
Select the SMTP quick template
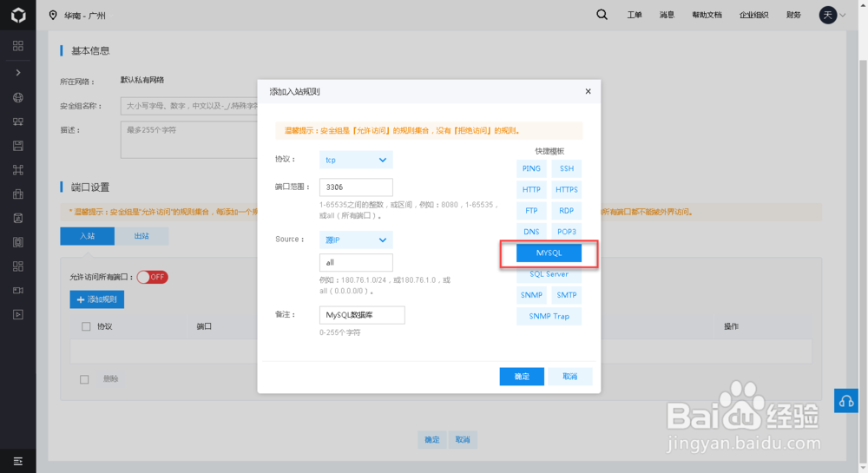click(x=566, y=295)
